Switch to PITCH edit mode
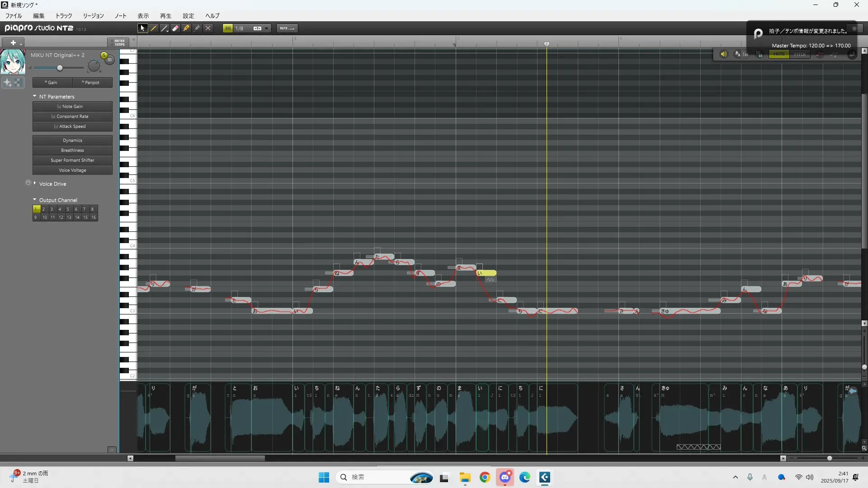The height and width of the screenshot is (488, 868). pyautogui.click(x=800, y=54)
